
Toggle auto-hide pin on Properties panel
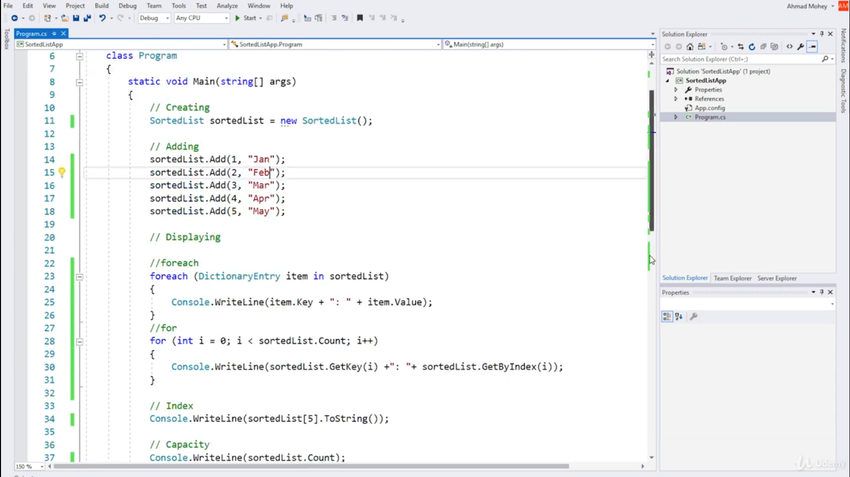pos(822,292)
